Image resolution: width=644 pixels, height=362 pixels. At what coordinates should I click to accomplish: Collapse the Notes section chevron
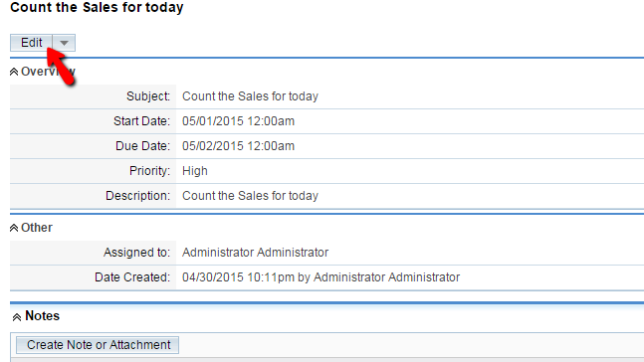[x=17, y=317]
